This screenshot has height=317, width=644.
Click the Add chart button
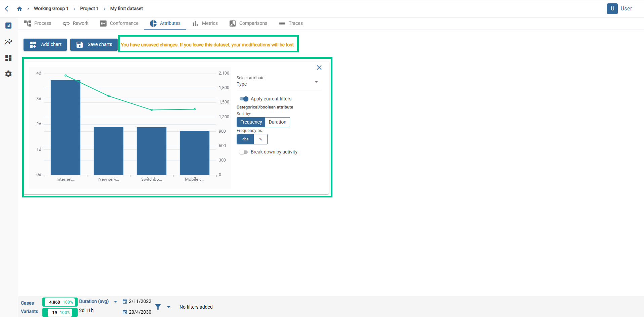tap(45, 44)
